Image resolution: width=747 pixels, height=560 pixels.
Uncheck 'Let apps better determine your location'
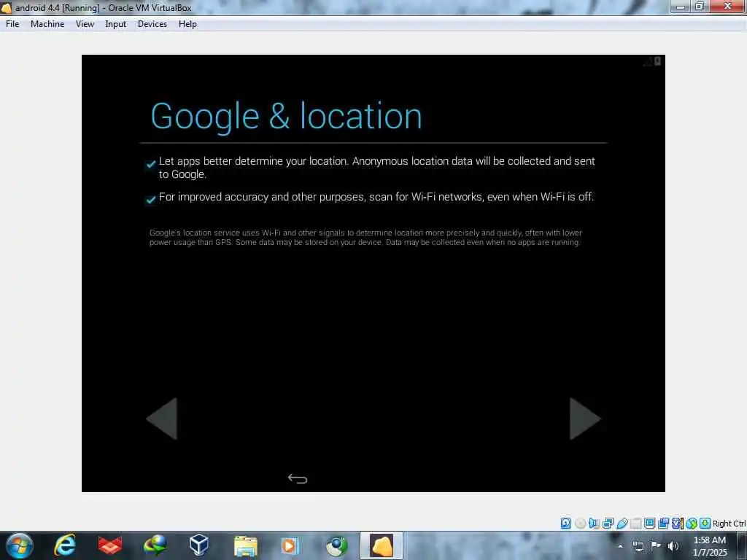pos(151,164)
